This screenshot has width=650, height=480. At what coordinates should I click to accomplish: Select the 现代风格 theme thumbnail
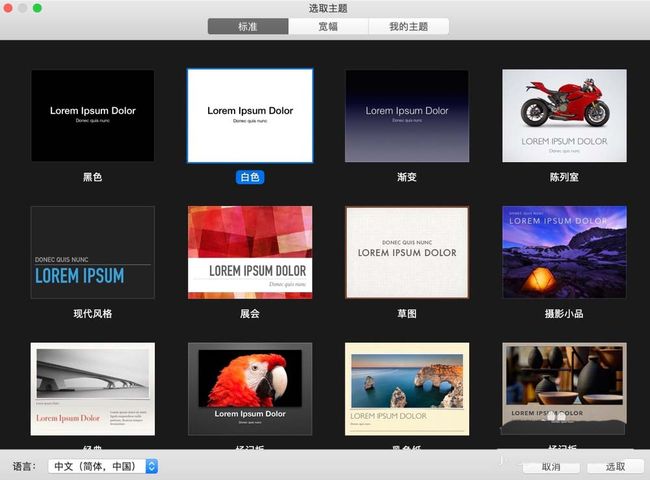(x=92, y=252)
